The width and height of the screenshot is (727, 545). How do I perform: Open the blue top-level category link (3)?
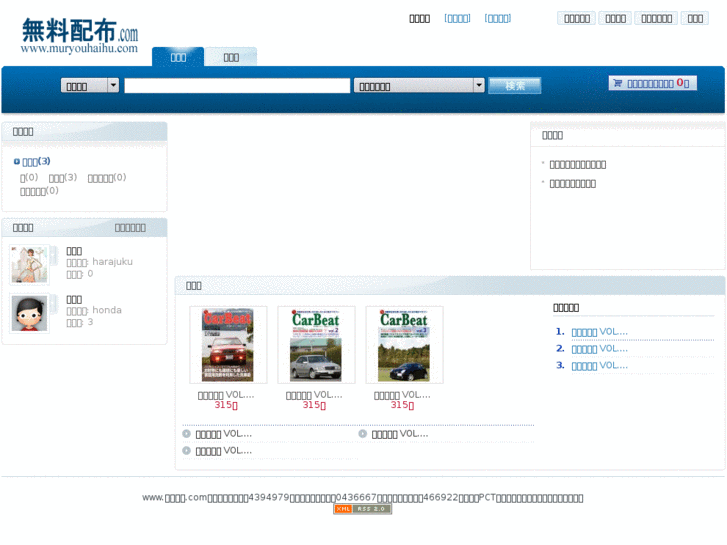(36, 161)
